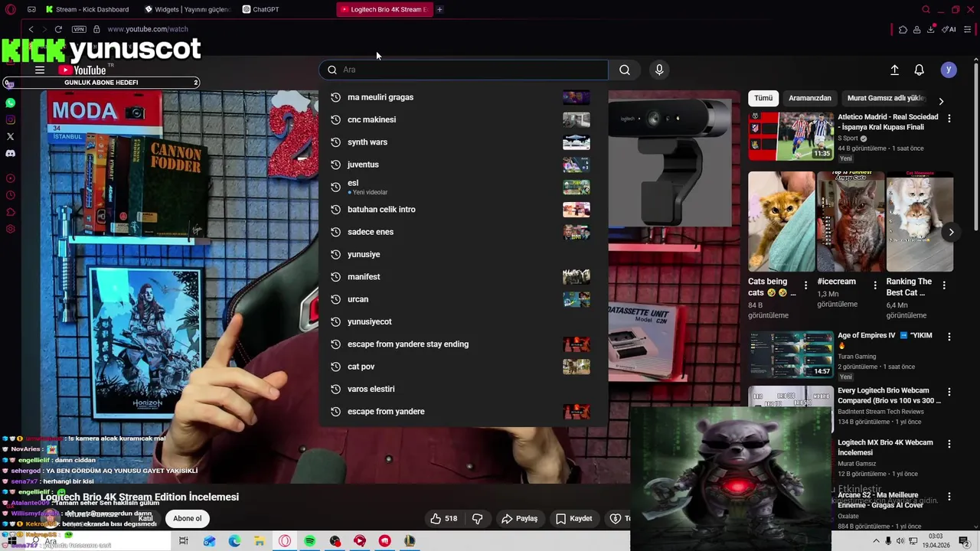Image resolution: width=980 pixels, height=551 pixels.
Task: Dislike the video with thumbs-down
Action: [x=478, y=519]
